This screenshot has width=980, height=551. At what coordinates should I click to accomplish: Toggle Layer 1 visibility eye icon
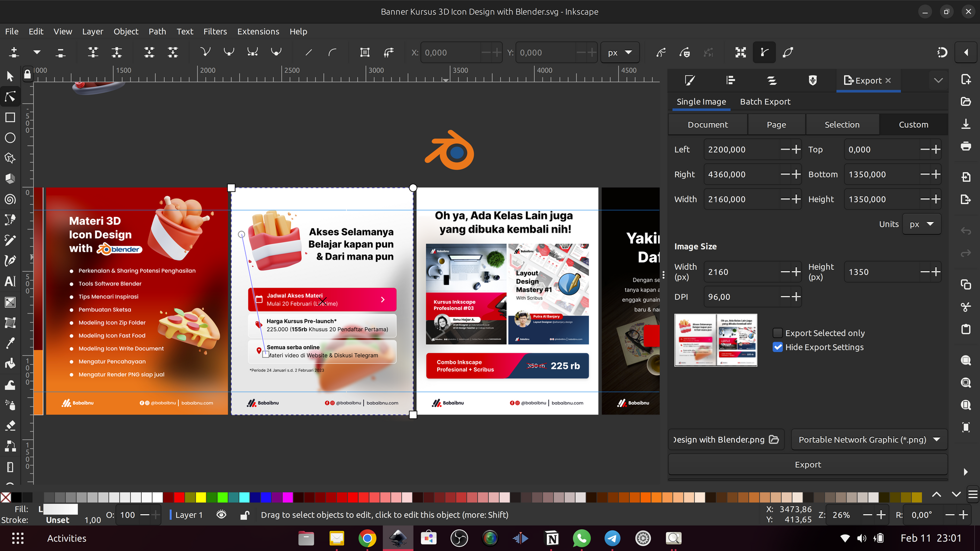coord(221,515)
